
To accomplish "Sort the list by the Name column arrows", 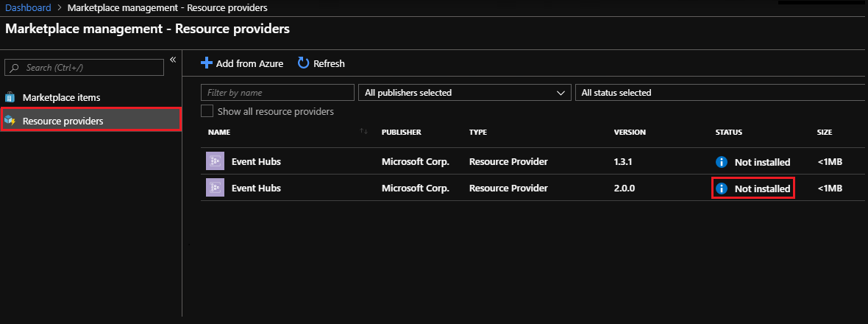I will point(363,132).
